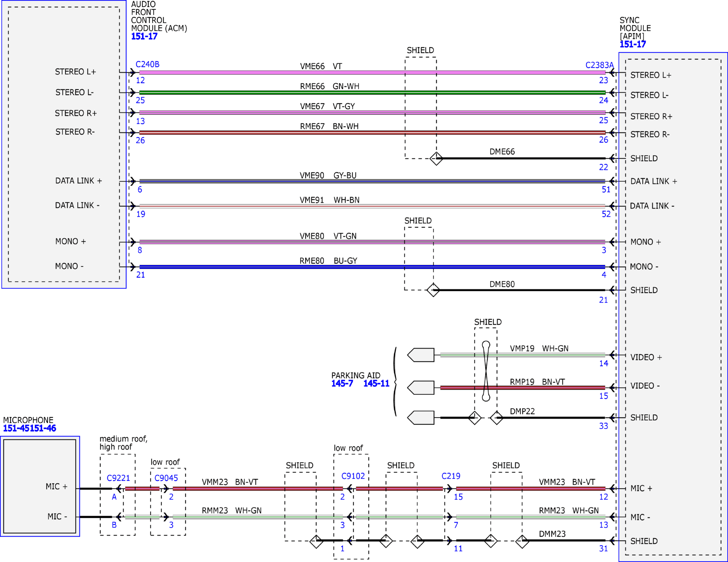
Task: Click the RMP19 BN-VT wire label
Action: point(537,382)
